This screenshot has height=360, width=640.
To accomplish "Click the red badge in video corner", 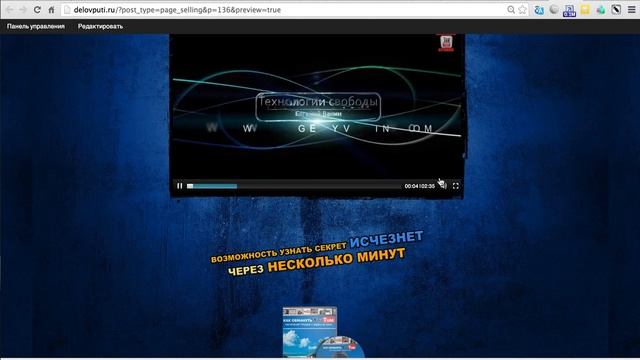I will pyautogui.click(x=446, y=42).
